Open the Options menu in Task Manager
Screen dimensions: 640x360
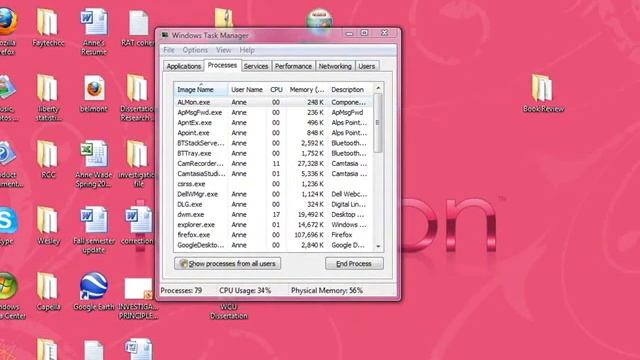[195, 50]
